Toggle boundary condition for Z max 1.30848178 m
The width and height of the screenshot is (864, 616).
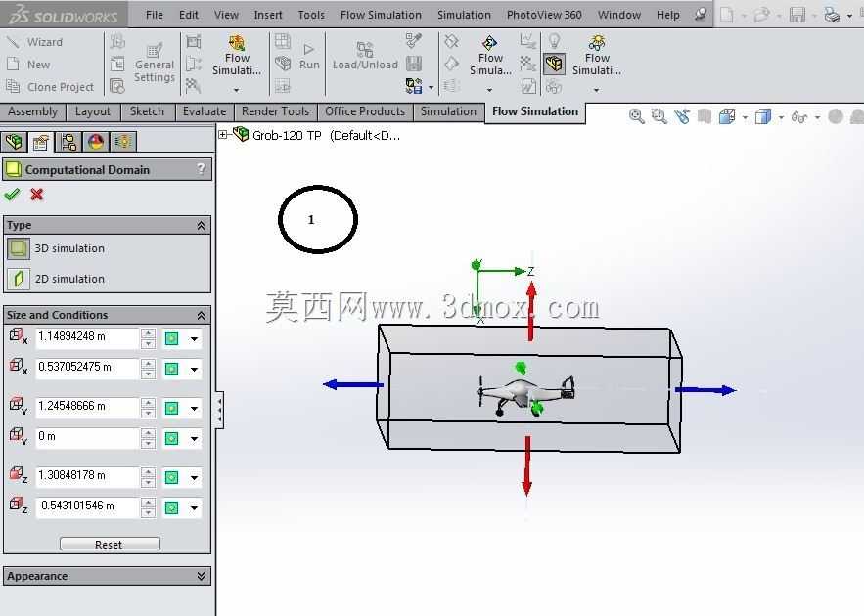[171, 477]
